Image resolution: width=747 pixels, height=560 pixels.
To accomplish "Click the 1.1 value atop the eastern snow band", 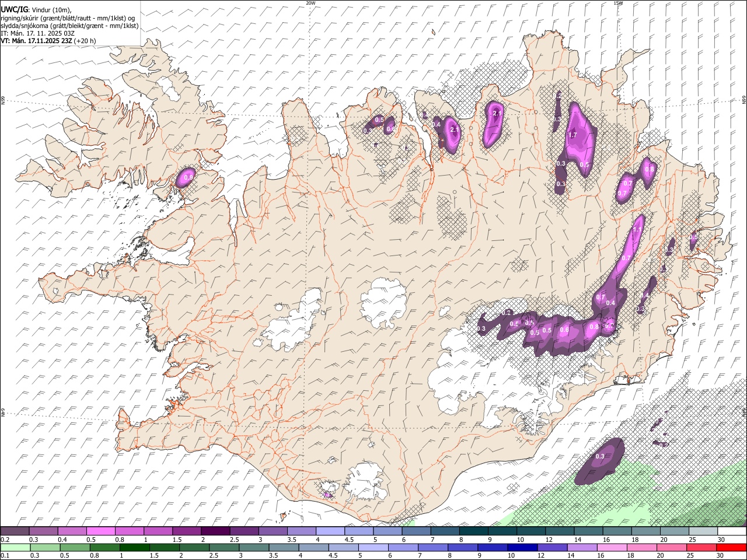I will pyautogui.click(x=637, y=230).
